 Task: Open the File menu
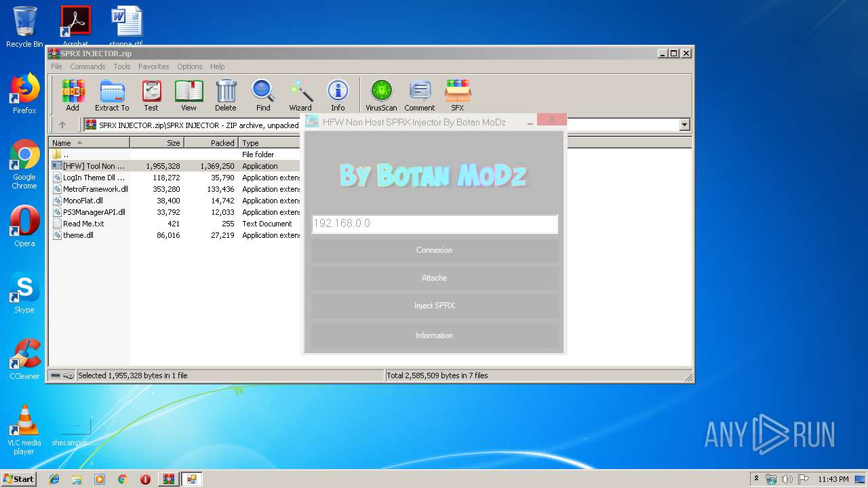pos(56,66)
